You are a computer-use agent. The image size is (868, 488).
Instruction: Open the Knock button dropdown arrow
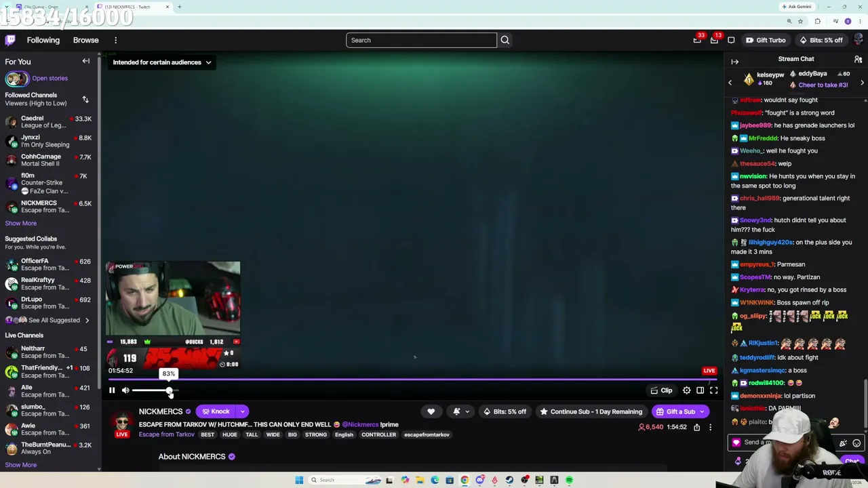(242, 411)
